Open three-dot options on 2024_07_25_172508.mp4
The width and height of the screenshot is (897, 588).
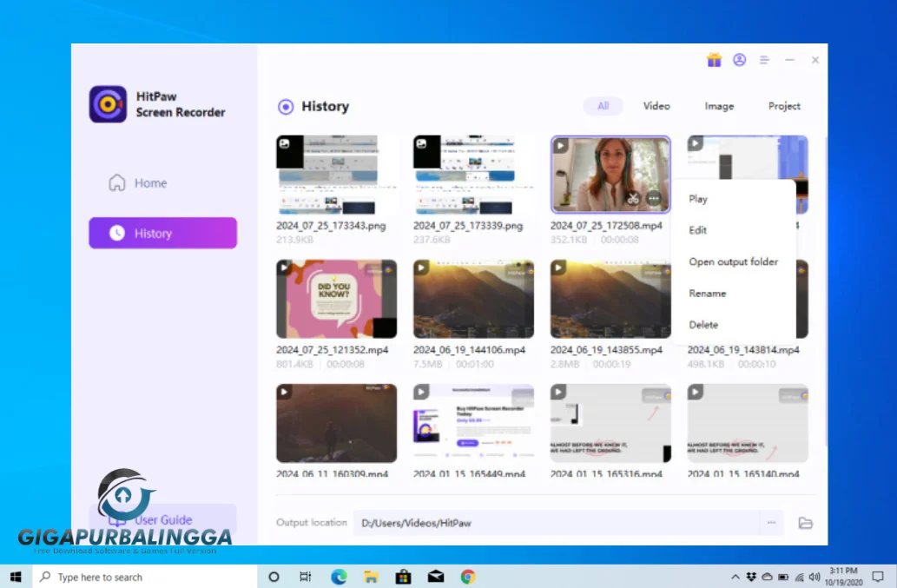(654, 197)
